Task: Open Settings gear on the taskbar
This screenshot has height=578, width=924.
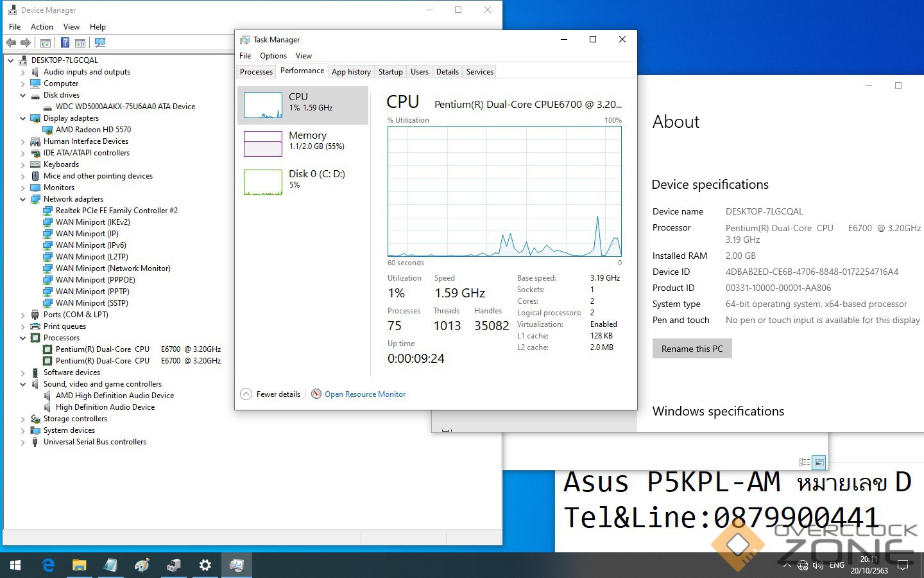Action: pos(205,565)
